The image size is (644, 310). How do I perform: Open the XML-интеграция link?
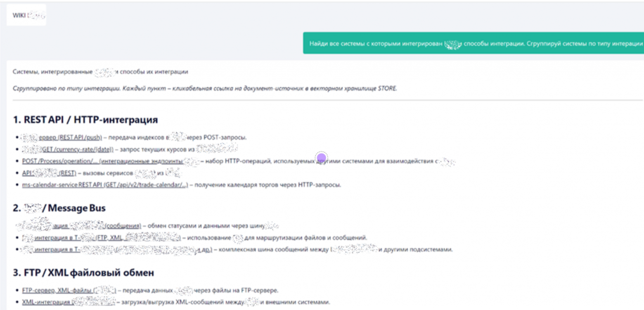point(68,302)
